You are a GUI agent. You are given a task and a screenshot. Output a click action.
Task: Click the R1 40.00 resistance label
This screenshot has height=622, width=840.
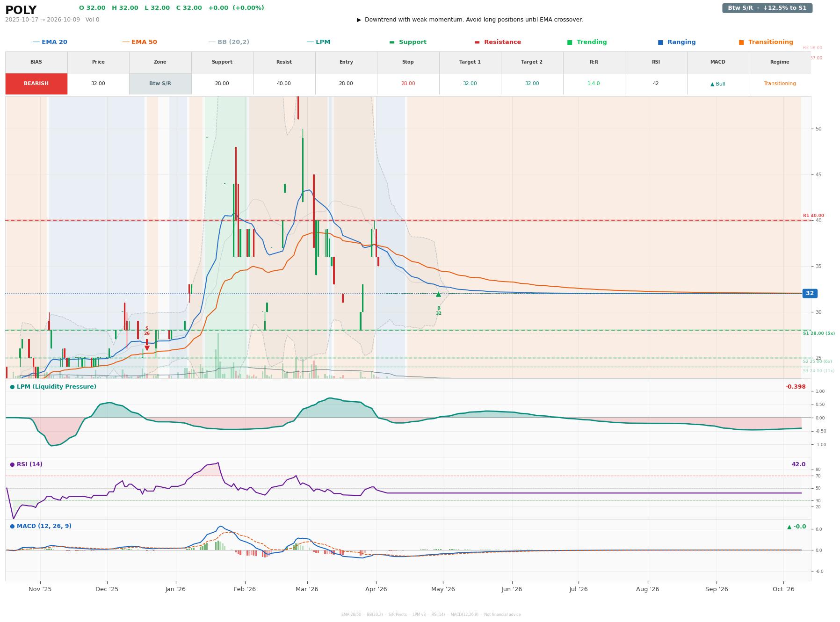coord(813,216)
